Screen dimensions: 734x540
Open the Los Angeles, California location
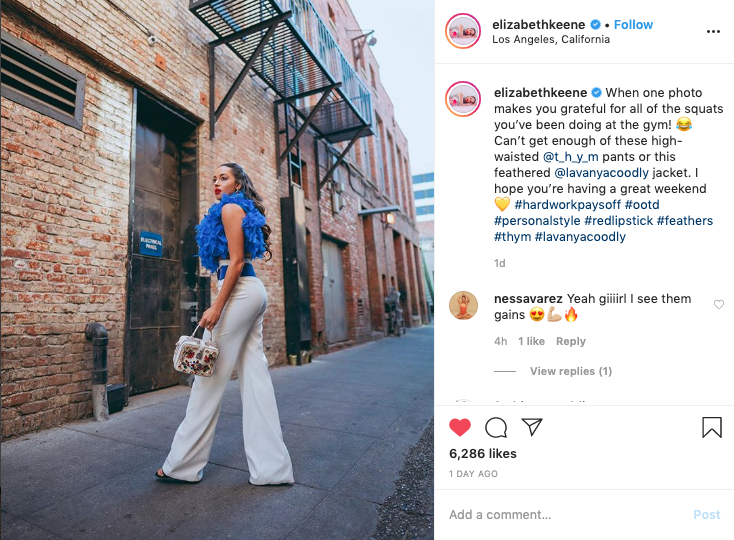[551, 39]
